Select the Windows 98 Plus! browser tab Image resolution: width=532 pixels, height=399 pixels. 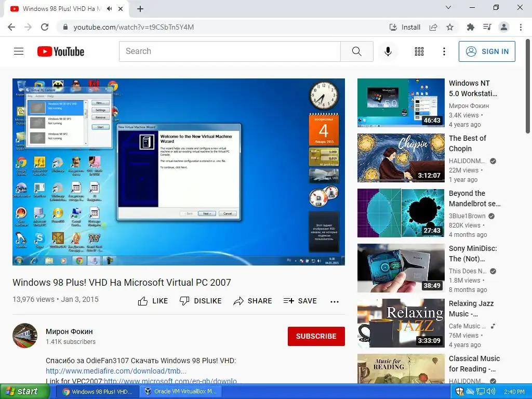[x=61, y=9]
